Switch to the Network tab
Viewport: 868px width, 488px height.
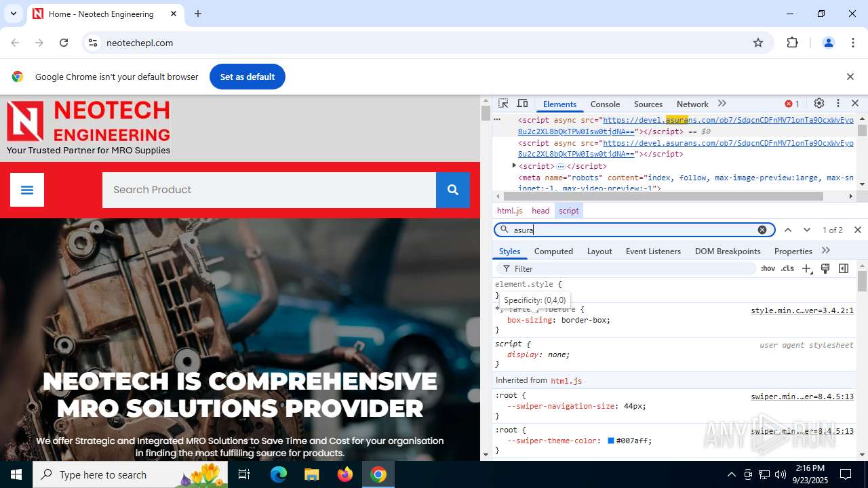tap(692, 104)
